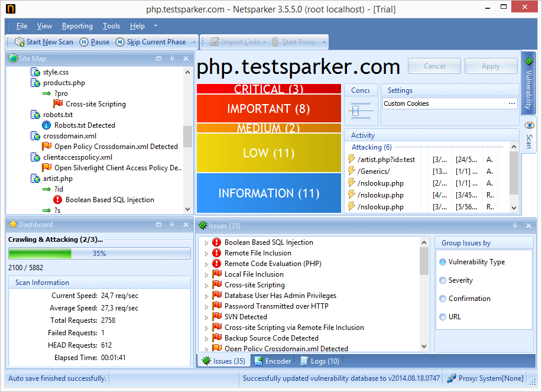Click the Scan eye icon in sidebar

[529, 125]
